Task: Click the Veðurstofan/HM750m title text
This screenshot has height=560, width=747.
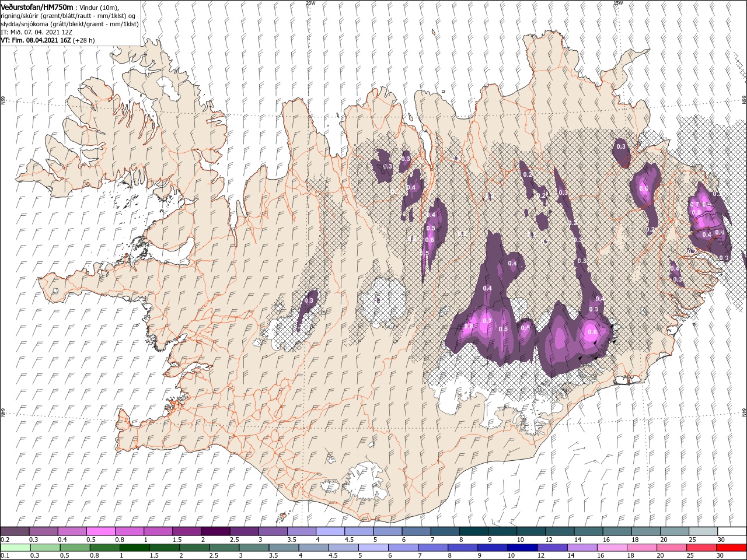Action: coord(37,7)
